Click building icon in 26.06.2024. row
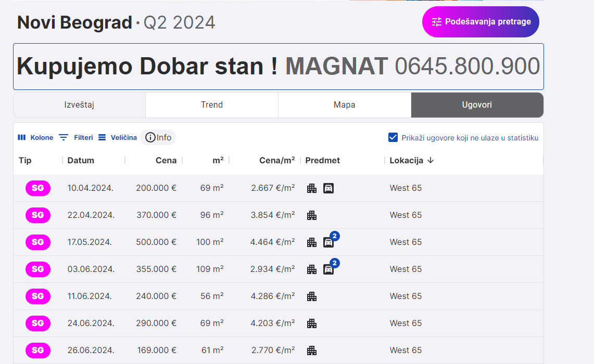This screenshot has height=364, width=594. [x=312, y=350]
